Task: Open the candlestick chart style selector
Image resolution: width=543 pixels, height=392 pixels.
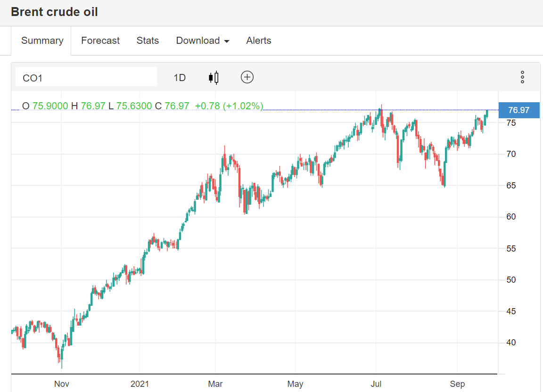Action: pyautogui.click(x=214, y=77)
